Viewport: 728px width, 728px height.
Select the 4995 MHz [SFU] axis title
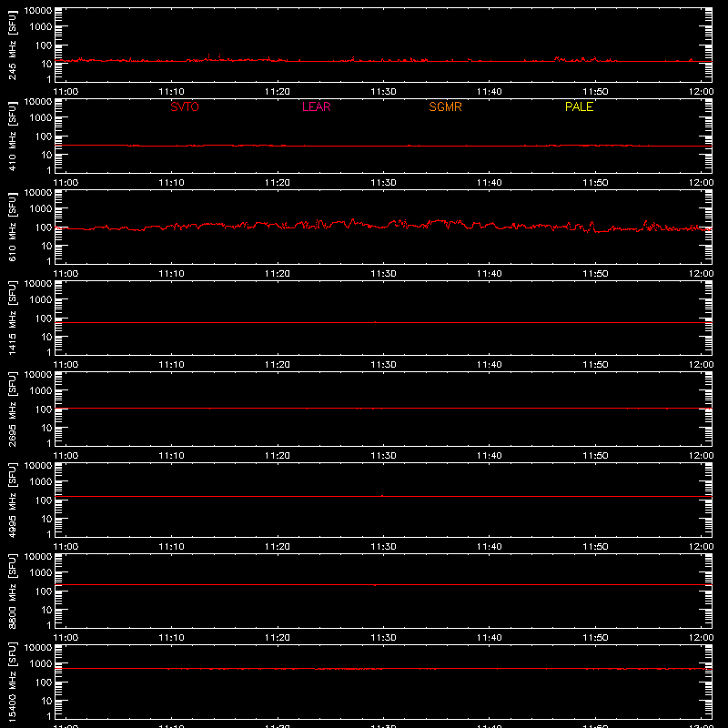tap(12, 500)
